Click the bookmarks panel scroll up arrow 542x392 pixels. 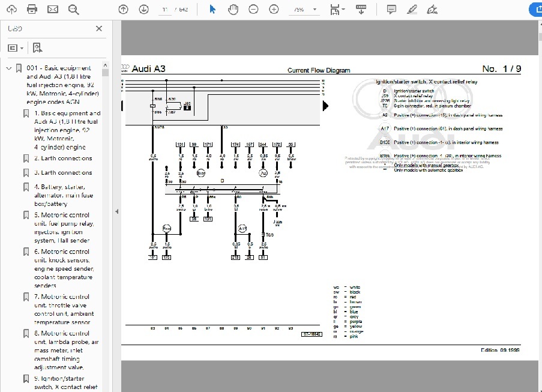105,65
